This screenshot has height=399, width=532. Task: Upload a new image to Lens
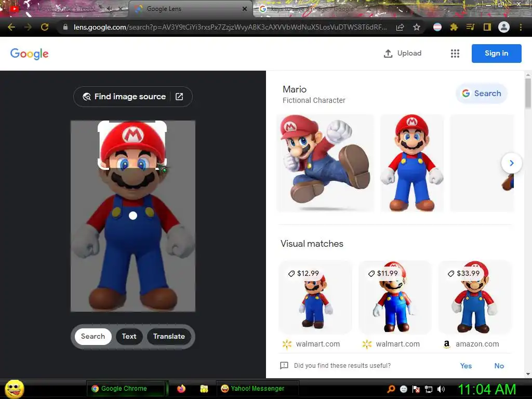click(403, 54)
